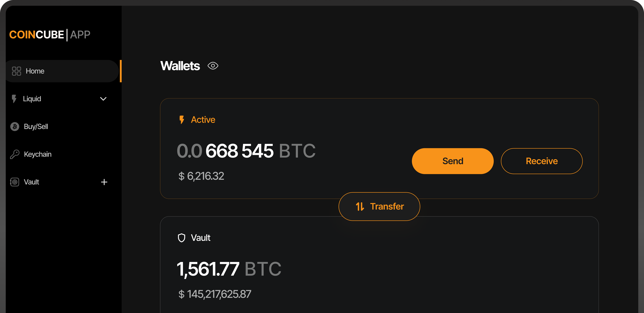Viewport: 644px width, 313px height.
Task: Select the Vault safe icon in sidebar
Action: (14, 182)
